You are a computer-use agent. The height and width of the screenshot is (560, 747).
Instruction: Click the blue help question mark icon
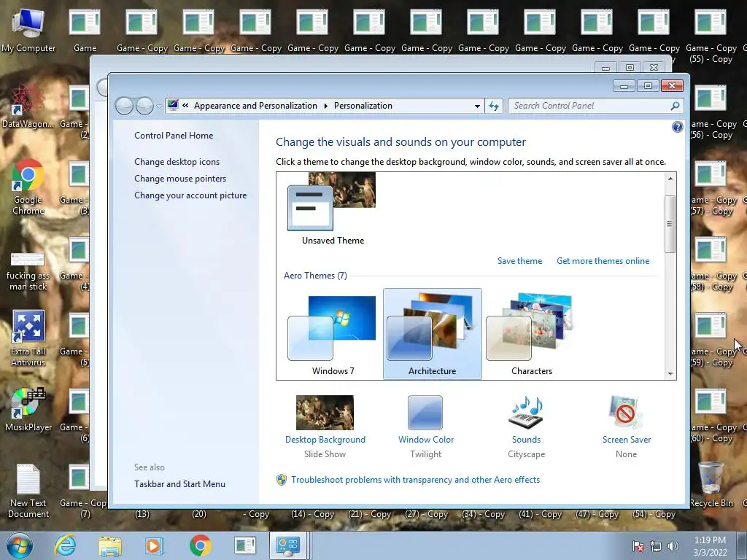coord(677,127)
